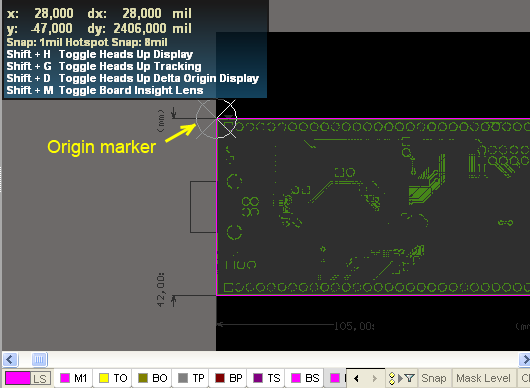Open the LS layer sets button
Screen dimensions: 530x388
[x=40, y=378]
